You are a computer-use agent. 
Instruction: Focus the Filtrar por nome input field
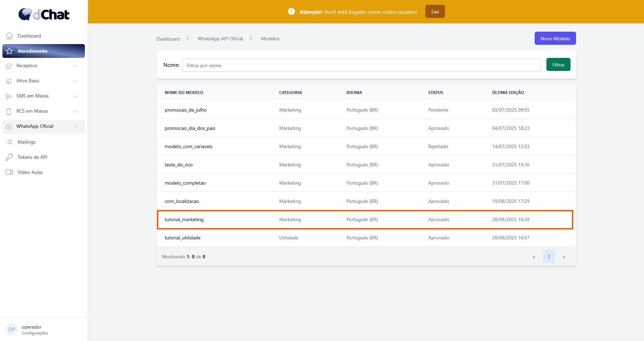pyautogui.click(x=361, y=65)
